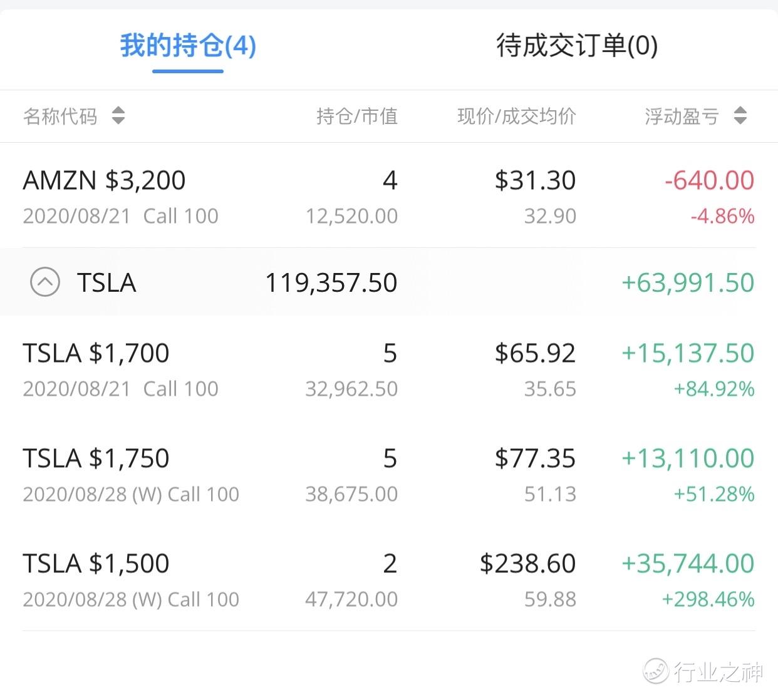Collapse the TSLA group chevron

[x=45, y=282]
